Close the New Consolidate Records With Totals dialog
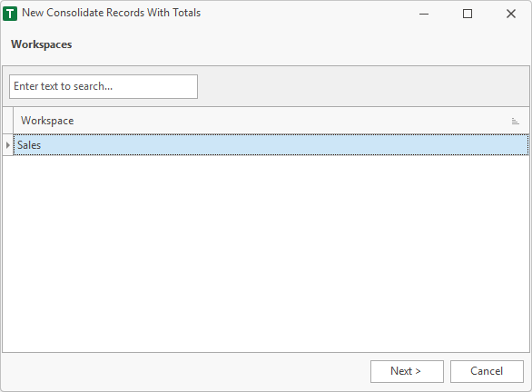This screenshot has height=392, width=532. (x=510, y=14)
